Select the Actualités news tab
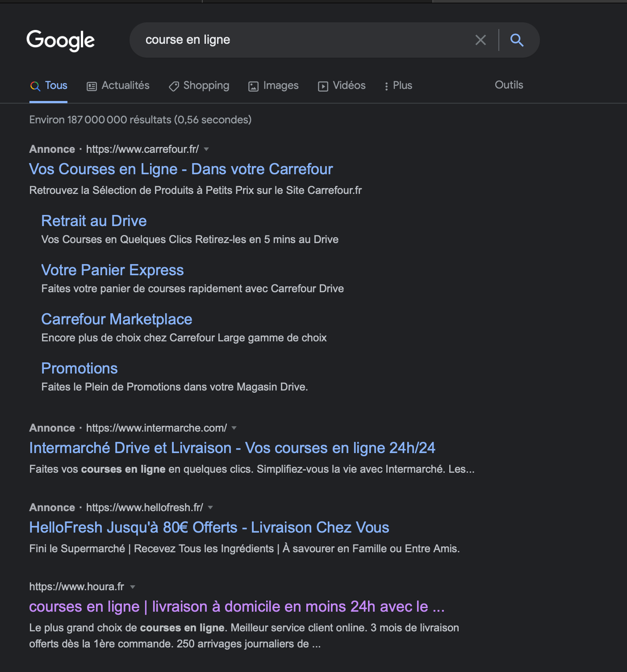The image size is (627, 672). tap(118, 85)
